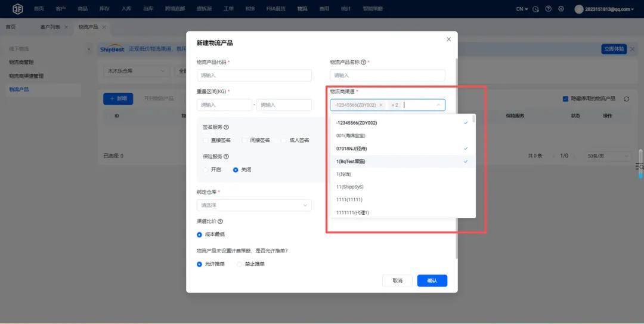Click the second 重量区间(KG) input field
Image resolution: width=644 pixels, height=324 pixels.
pyautogui.click(x=284, y=105)
